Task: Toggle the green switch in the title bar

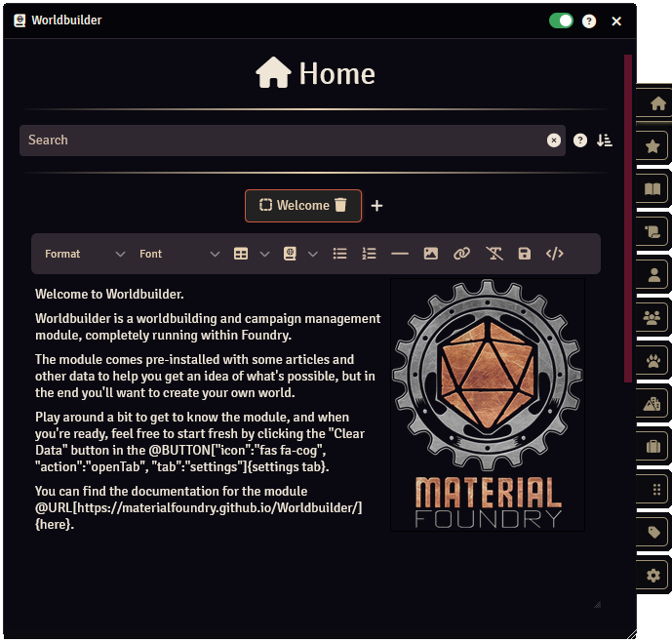Action: (x=561, y=20)
